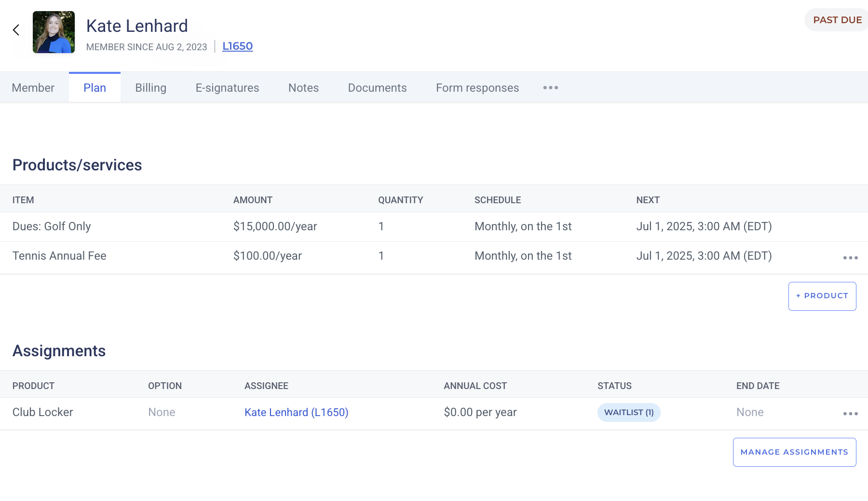This screenshot has height=501, width=868.
Task: Select the Dues: Golf Only row
Action: point(52,226)
